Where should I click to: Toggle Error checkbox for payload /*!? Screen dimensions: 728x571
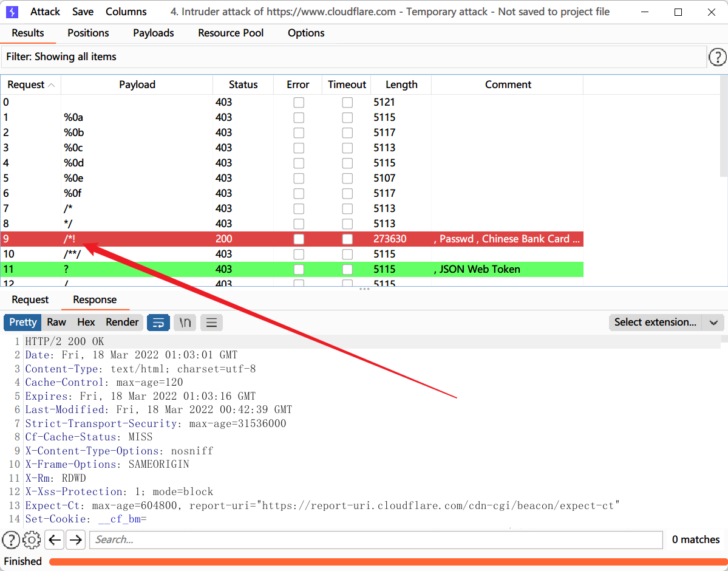(x=299, y=239)
